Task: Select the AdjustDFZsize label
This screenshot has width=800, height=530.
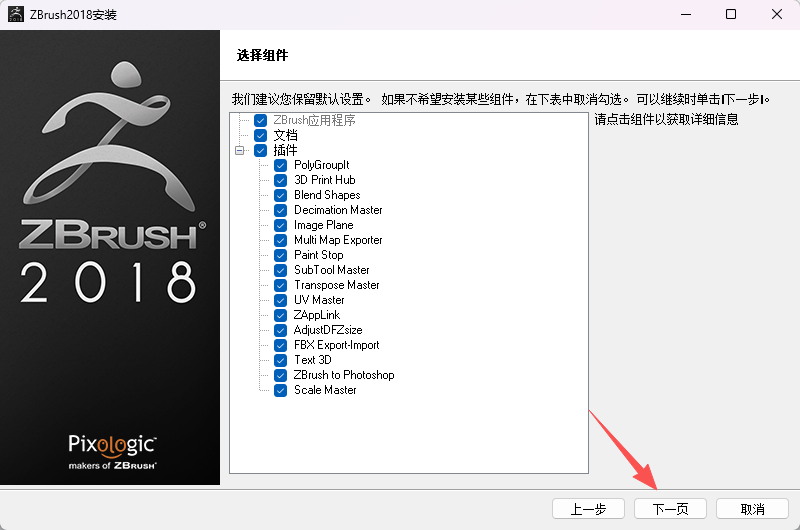Action: point(328,330)
